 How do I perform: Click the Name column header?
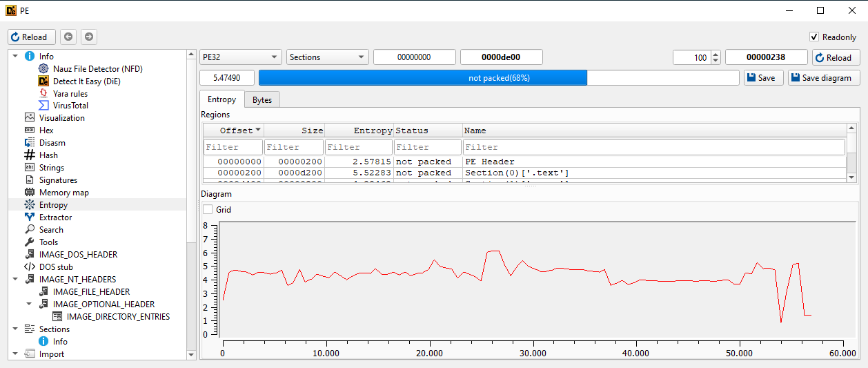(x=654, y=130)
